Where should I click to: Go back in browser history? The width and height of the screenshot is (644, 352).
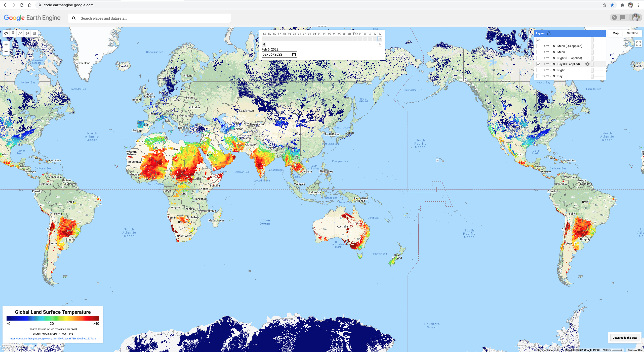[x=6, y=5]
